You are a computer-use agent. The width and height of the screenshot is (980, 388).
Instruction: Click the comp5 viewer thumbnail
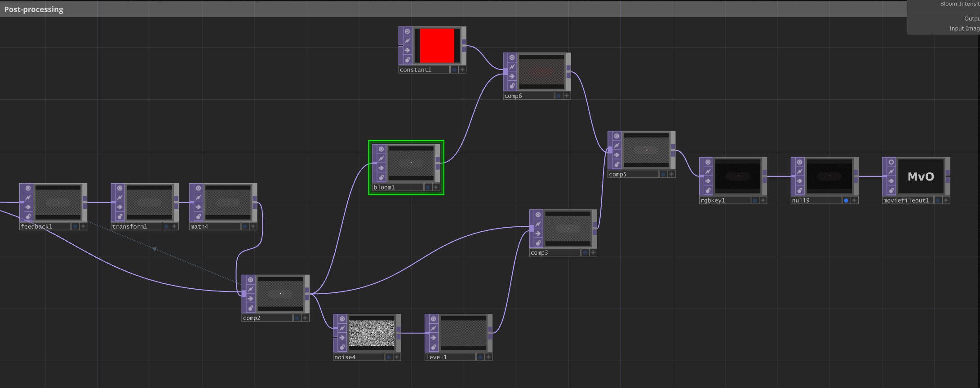[647, 150]
